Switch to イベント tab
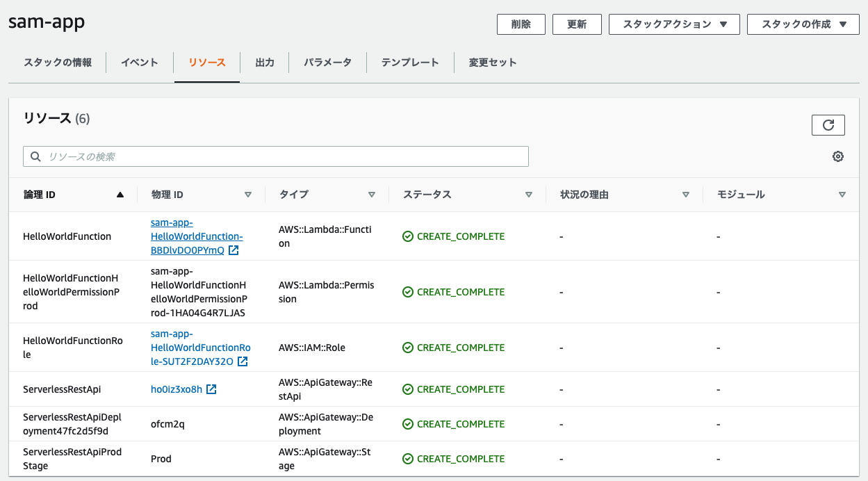 point(140,63)
